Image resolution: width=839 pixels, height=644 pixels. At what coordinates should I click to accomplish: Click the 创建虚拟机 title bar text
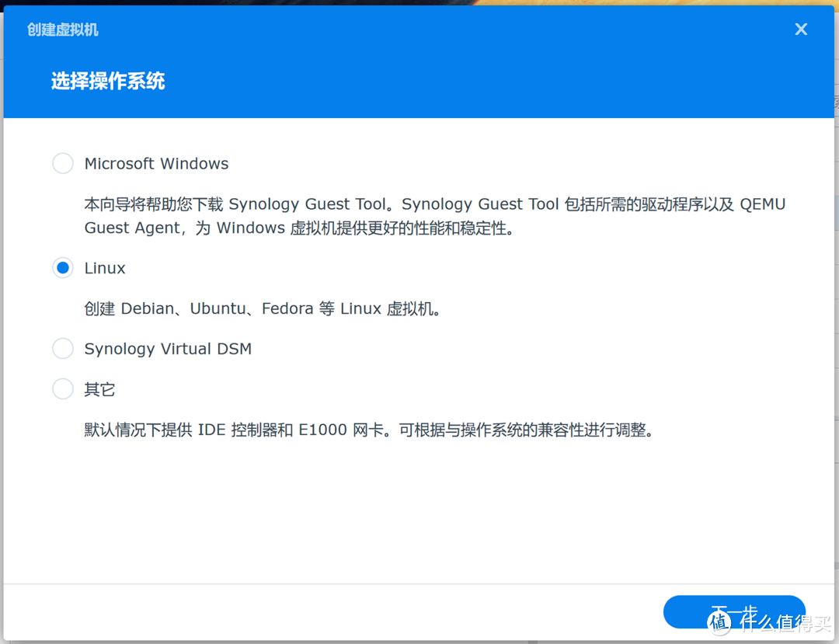[62, 29]
